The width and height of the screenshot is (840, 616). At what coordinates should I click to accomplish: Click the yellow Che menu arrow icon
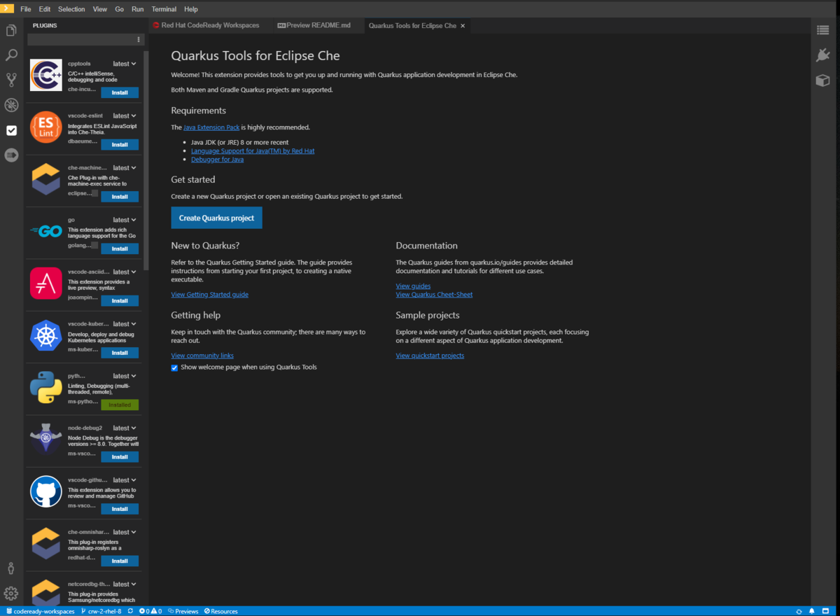pos(7,8)
